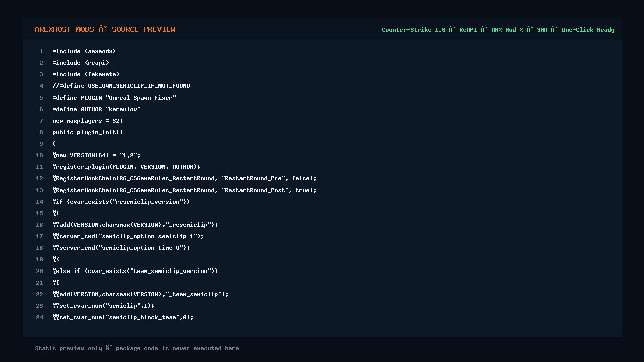Click code line #include <amxmodx>
The height and width of the screenshot is (362, 644).
coord(84,51)
